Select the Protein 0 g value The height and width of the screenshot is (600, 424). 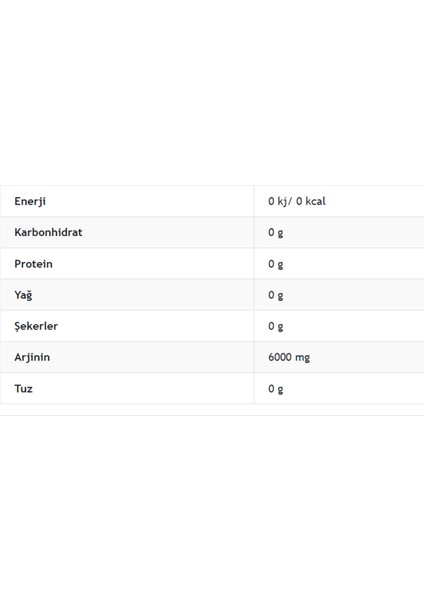[x=276, y=264]
